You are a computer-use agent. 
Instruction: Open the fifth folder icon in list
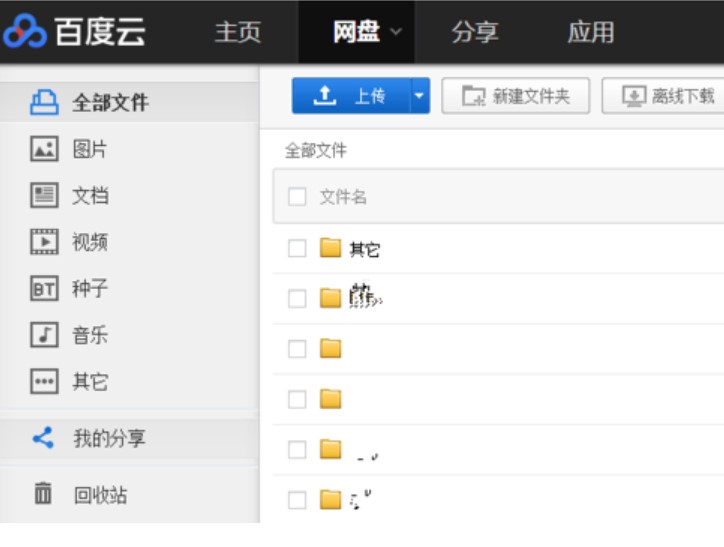click(x=331, y=449)
